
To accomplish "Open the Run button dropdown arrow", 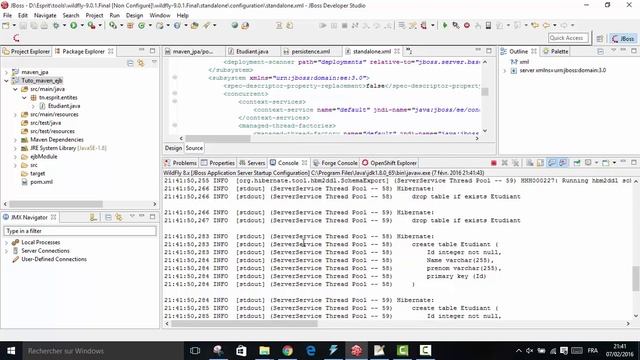I will pos(82,25).
